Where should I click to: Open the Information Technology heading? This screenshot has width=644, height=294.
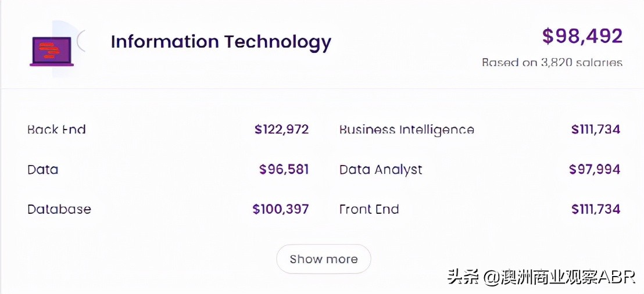(221, 42)
